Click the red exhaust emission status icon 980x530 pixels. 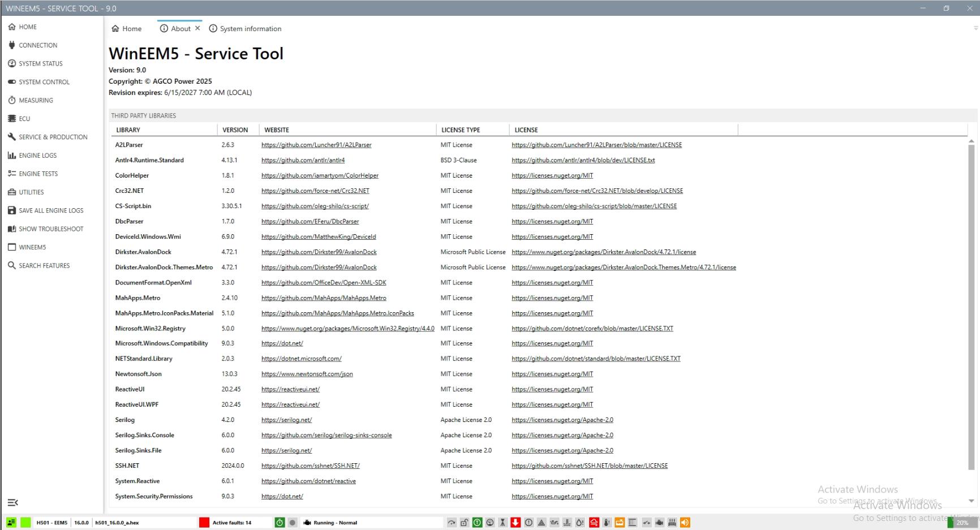coord(594,523)
